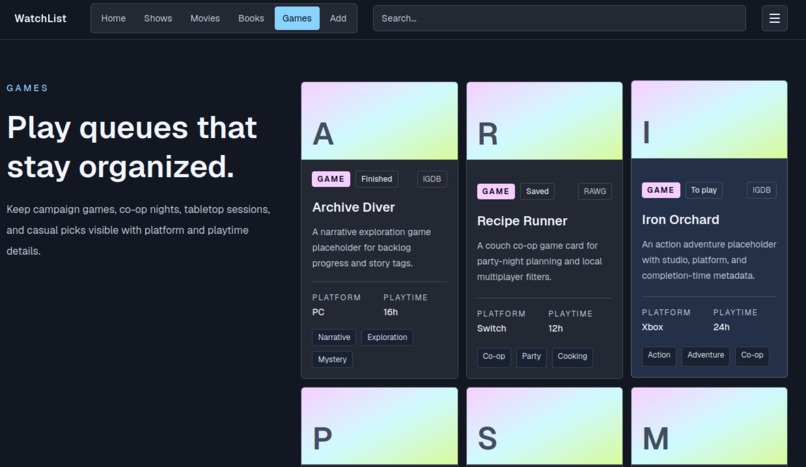
Task: Click the PC platform value
Action: pos(318,312)
